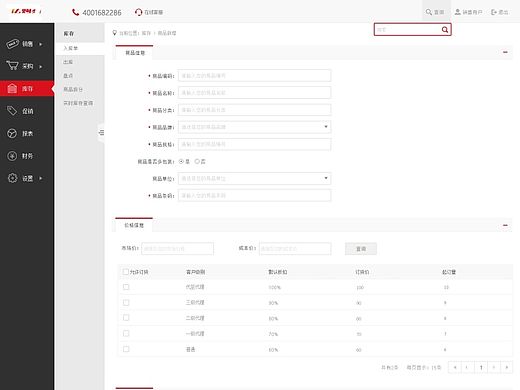Viewport: 520px width, 390px height.
Task: Click the logout icon in header
Action: pyautogui.click(x=494, y=12)
